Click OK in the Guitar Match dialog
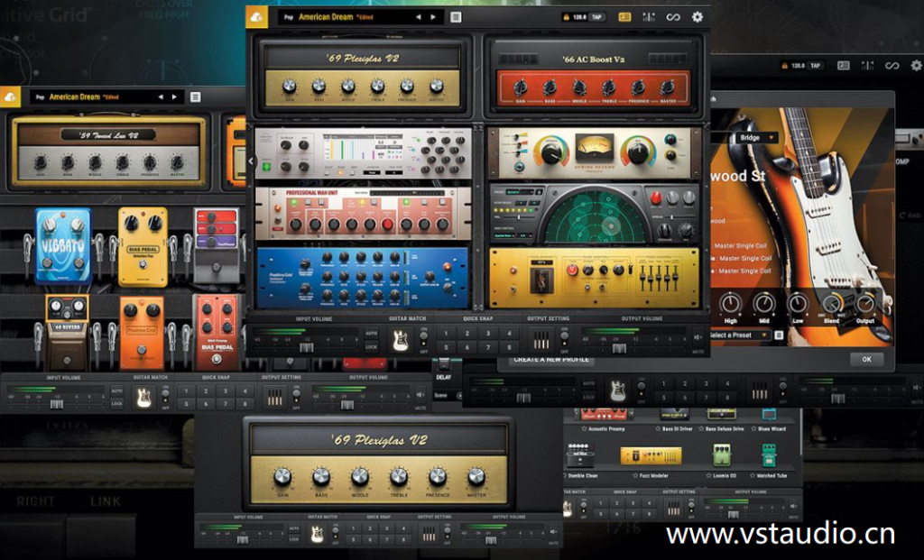The image size is (924, 560). [x=866, y=359]
